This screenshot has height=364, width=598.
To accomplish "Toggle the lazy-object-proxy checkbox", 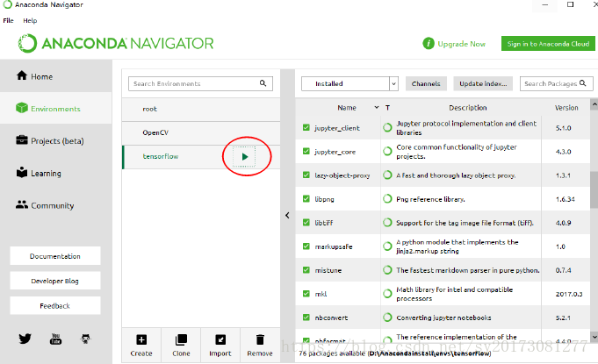I will [306, 175].
